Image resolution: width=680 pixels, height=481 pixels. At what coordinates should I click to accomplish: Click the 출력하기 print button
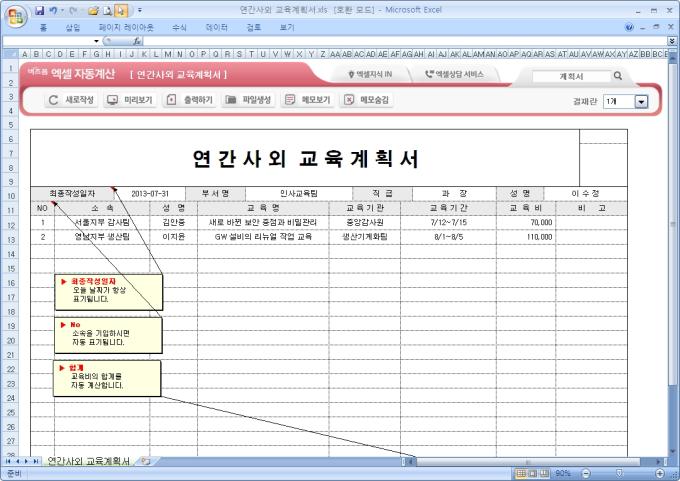pos(189,100)
